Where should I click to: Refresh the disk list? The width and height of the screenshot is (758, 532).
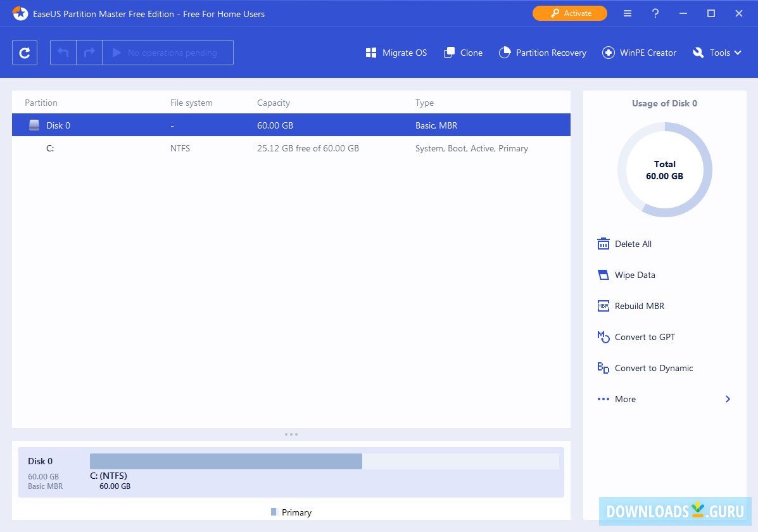(x=24, y=53)
